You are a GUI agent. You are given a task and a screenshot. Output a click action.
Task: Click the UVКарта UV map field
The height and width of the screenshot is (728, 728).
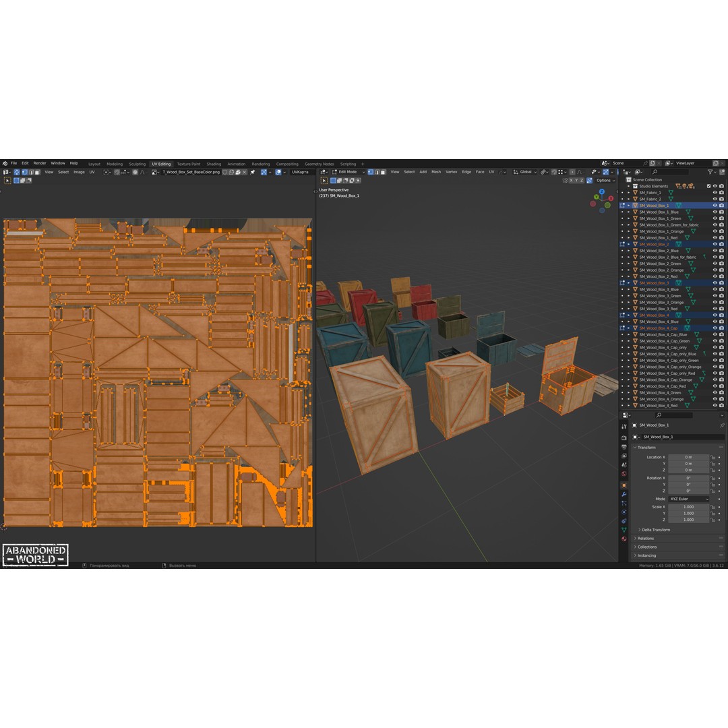coord(302,173)
